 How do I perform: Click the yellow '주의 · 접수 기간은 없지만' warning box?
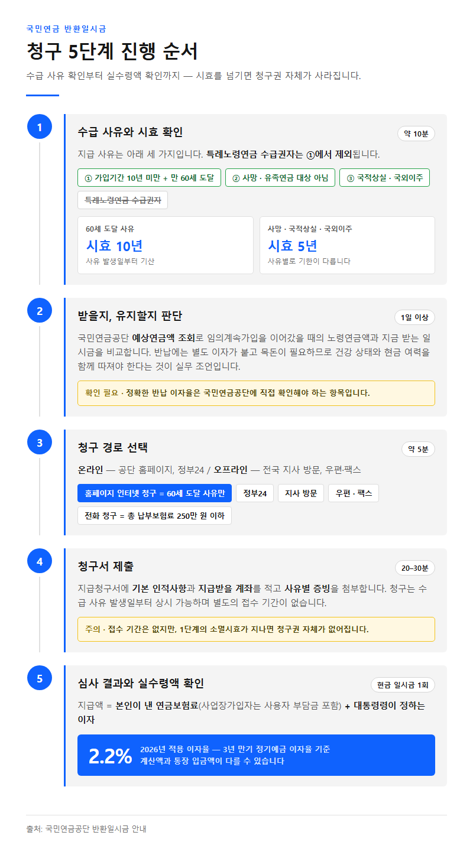coord(256,629)
